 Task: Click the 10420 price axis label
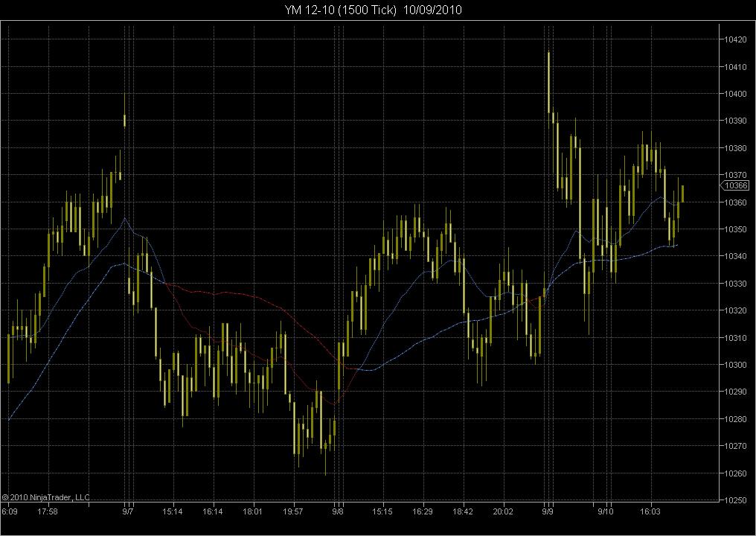tap(736, 39)
